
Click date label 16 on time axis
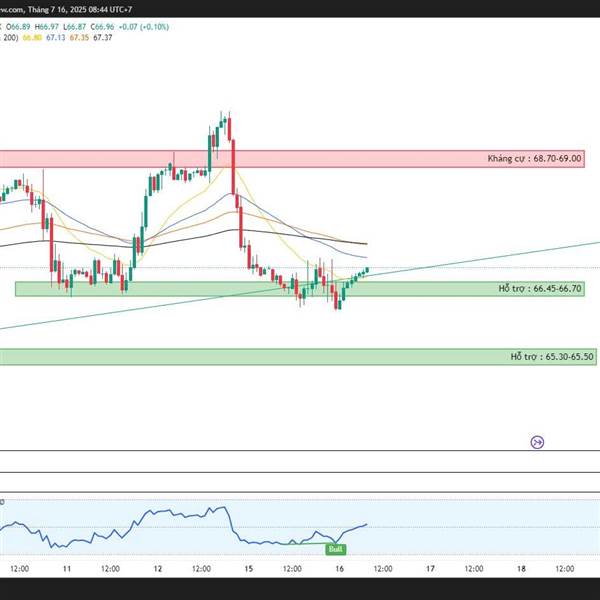click(x=339, y=569)
